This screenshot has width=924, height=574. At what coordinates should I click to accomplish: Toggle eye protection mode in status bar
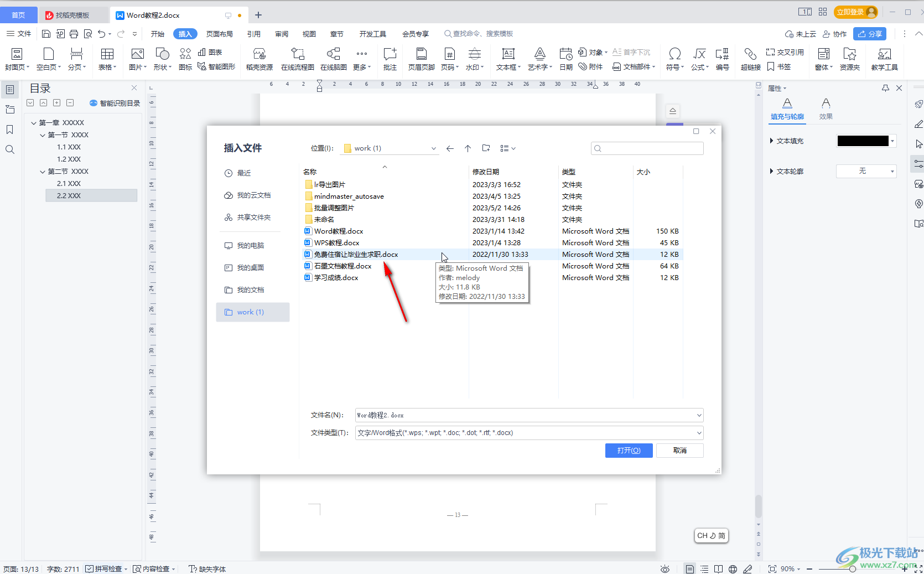665,568
